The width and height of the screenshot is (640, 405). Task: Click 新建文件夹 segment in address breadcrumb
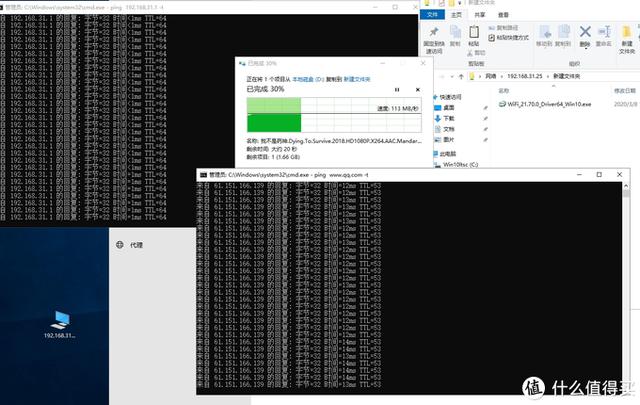click(566, 76)
